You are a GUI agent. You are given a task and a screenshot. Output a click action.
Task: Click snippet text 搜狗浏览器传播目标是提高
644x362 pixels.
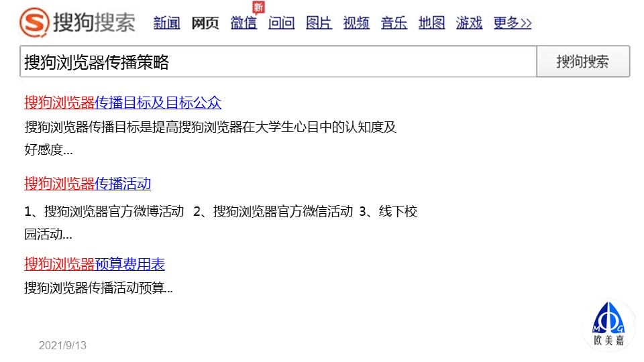coord(101,127)
